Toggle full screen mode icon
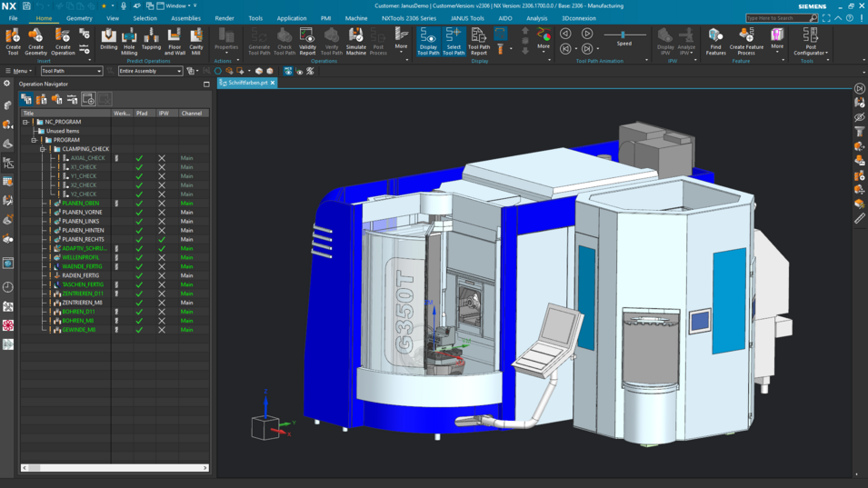Screen dimensions: 868x488 coord(826,18)
